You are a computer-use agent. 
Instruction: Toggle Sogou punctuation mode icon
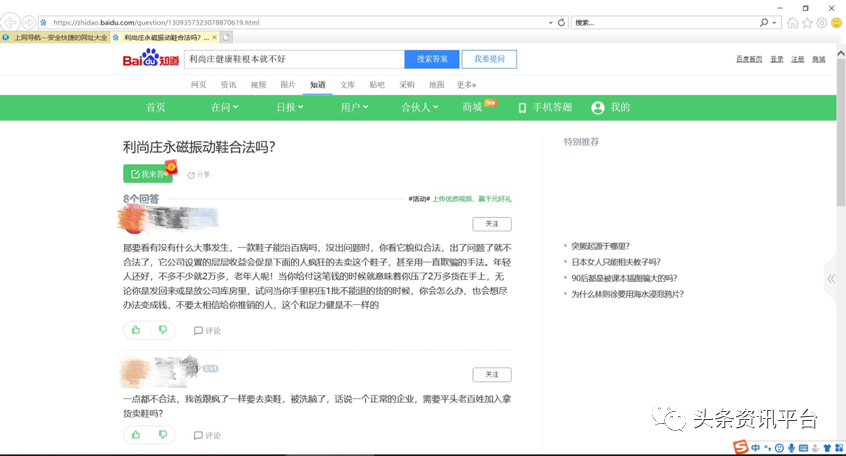point(767,448)
